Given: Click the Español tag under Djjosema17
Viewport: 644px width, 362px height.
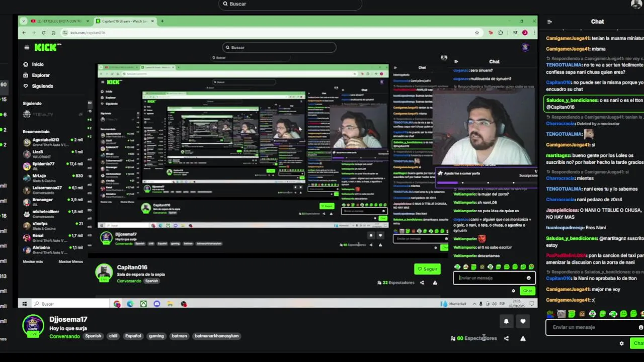Looking at the screenshot, I should click(133, 336).
